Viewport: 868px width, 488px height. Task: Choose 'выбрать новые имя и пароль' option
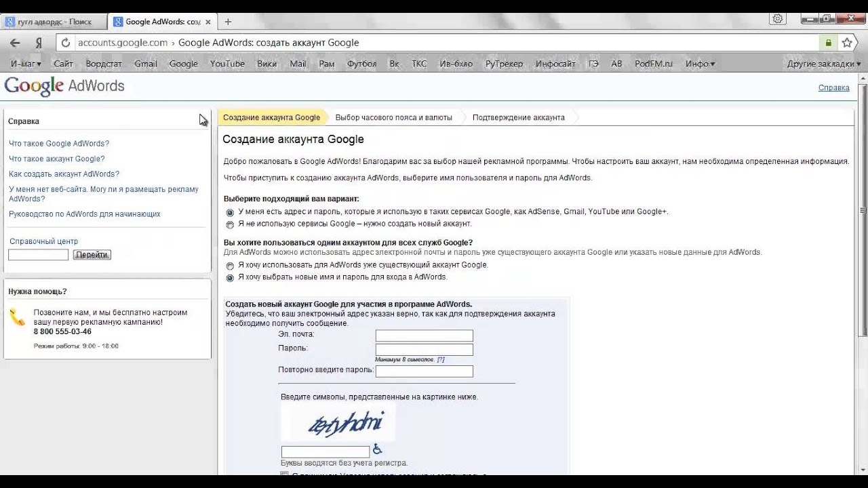tap(230, 278)
